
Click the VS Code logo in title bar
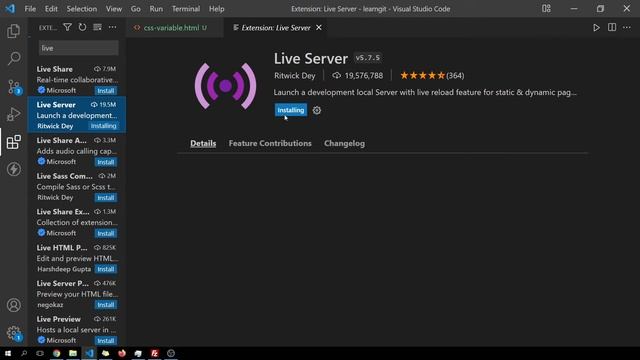(x=10, y=9)
